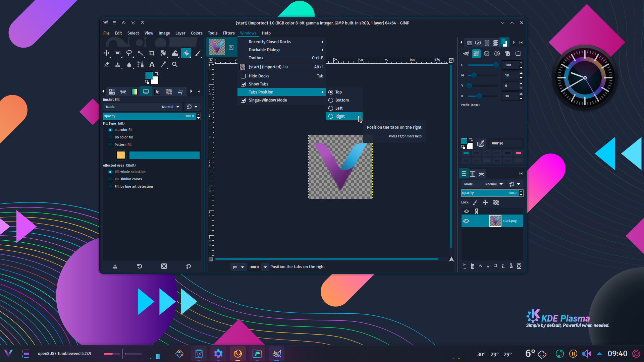This screenshot has height=362, width=644.
Task: Open the Colors menu
Action: coord(197,33)
